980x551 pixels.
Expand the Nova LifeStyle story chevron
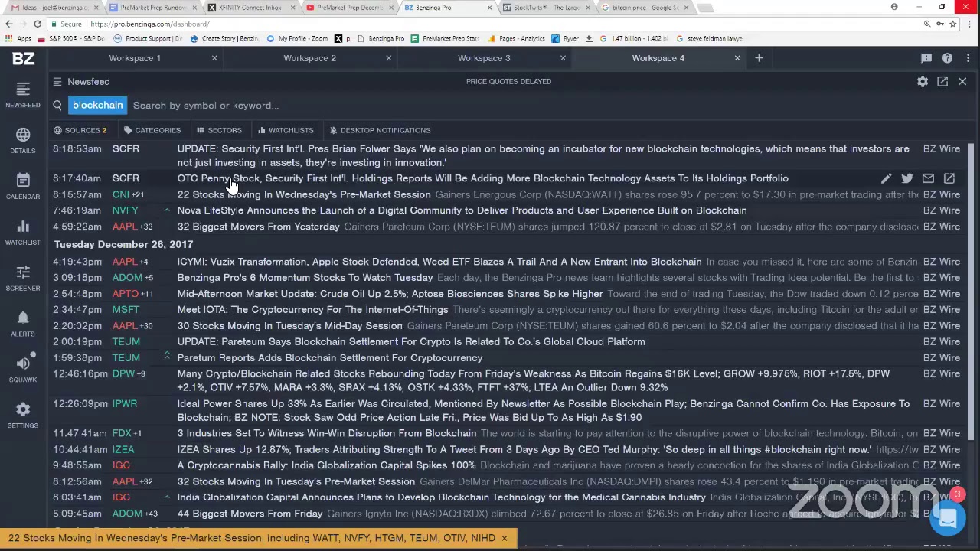coord(167,210)
